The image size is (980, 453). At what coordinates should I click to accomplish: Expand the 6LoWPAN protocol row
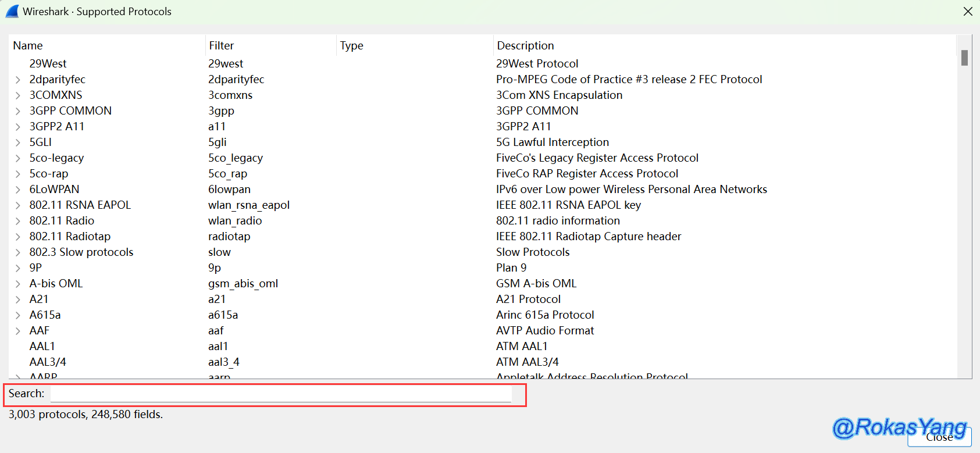18,190
